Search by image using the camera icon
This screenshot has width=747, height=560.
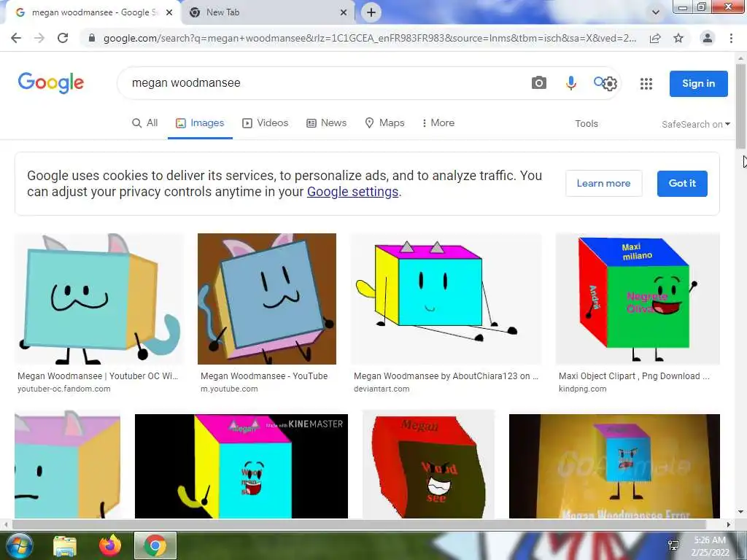(x=539, y=83)
